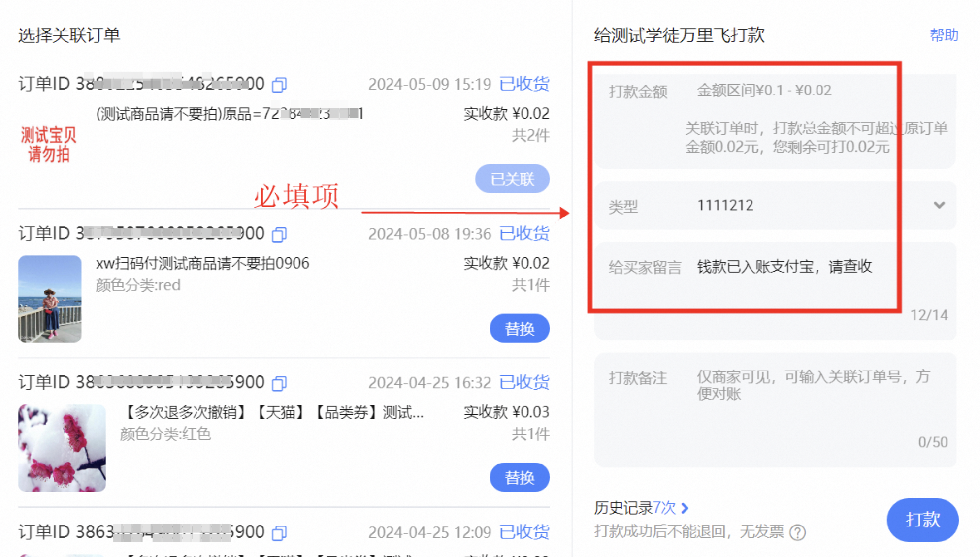Screen dimensions: 980x557
Task: Click 实收款 ¥0.03 amount
Action: (x=506, y=412)
